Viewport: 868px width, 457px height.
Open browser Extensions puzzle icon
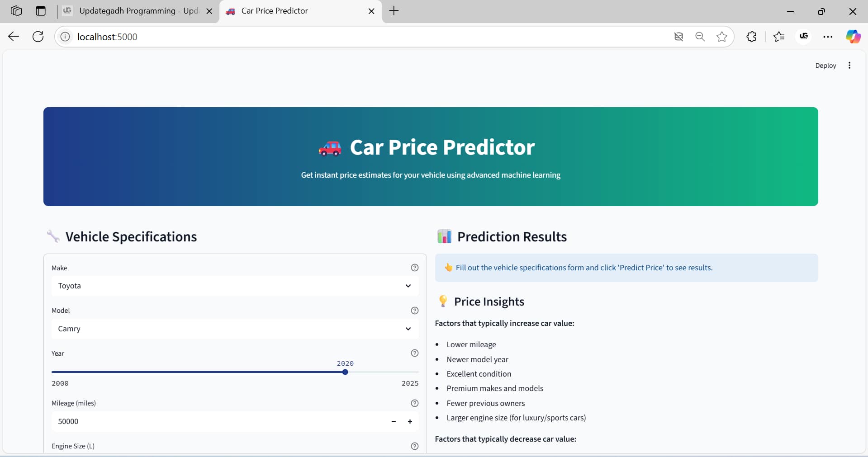tap(751, 37)
